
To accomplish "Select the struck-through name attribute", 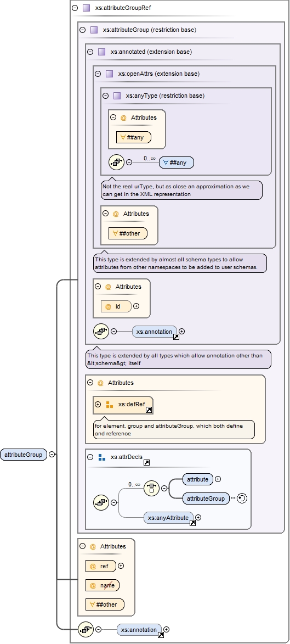I will (x=102, y=585).
